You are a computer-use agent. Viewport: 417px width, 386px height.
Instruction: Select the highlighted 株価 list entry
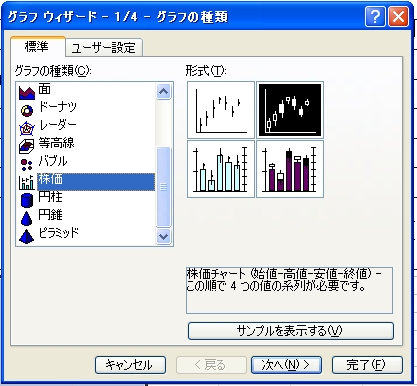(x=96, y=182)
